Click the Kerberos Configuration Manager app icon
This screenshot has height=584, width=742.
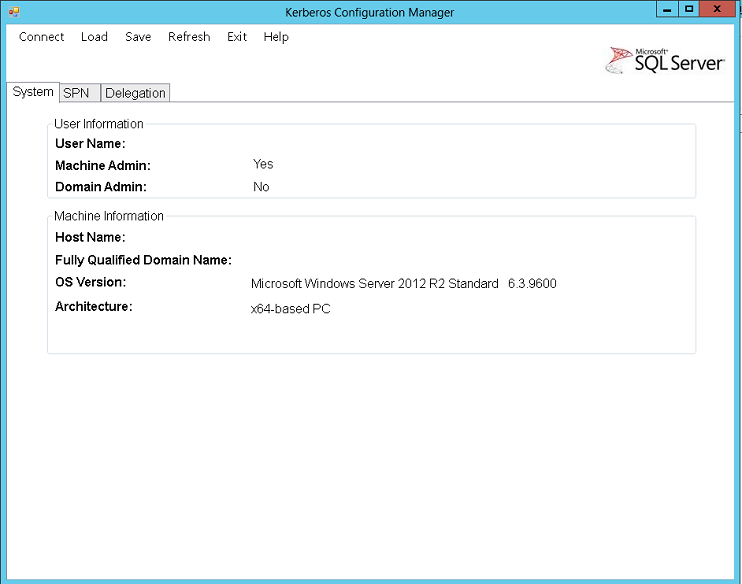[14, 12]
